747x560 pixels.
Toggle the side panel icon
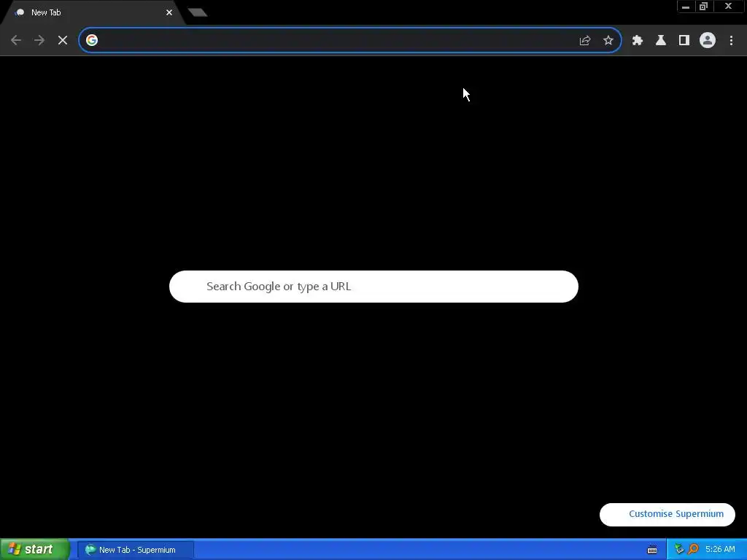point(684,41)
